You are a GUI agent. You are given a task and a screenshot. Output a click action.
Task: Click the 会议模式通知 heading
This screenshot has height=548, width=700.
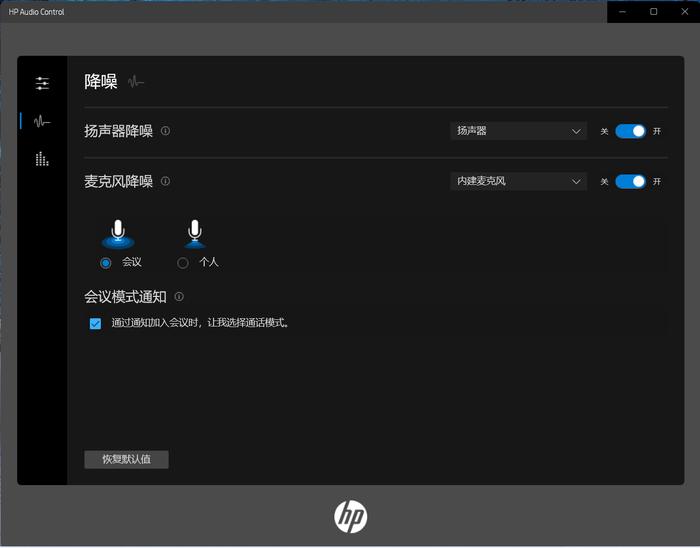click(x=125, y=297)
